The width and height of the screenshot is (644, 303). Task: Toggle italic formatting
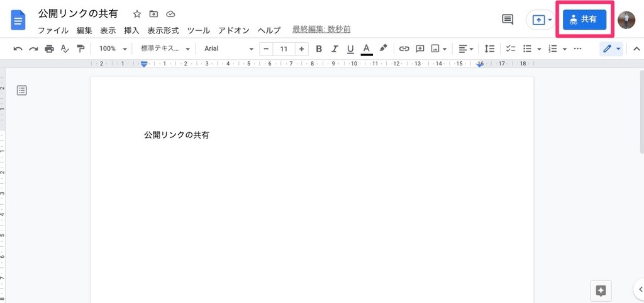click(335, 49)
